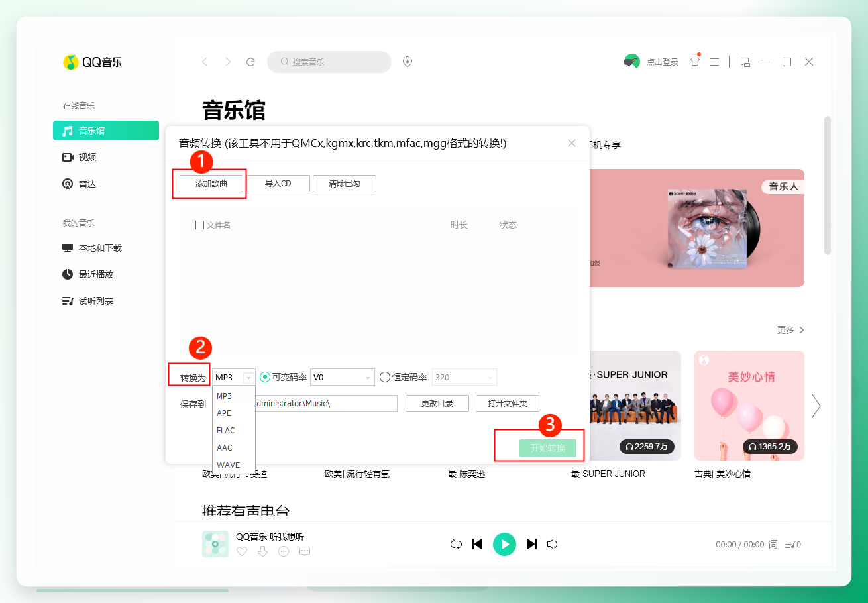Screen dimensions: 868x603
Task: Expand the 更多 link with chevron
Action: tap(790, 330)
